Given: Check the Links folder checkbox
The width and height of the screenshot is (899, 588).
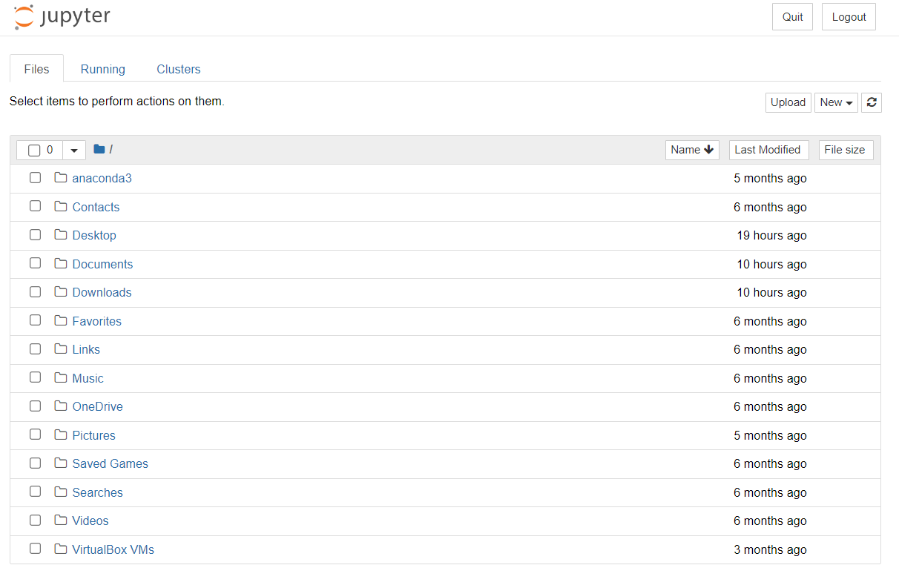Looking at the screenshot, I should pyautogui.click(x=35, y=348).
